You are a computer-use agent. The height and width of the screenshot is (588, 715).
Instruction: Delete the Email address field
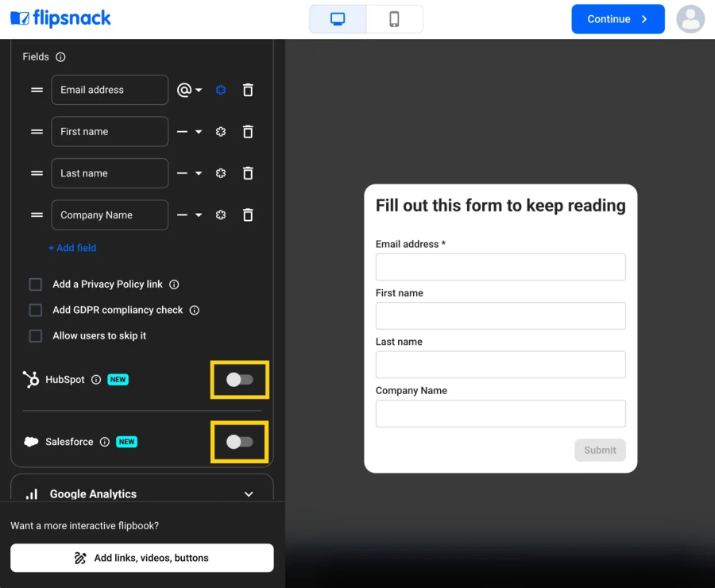pos(248,90)
